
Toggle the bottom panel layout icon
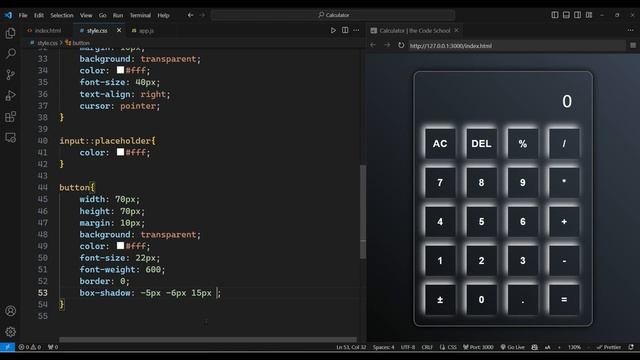[566, 15]
